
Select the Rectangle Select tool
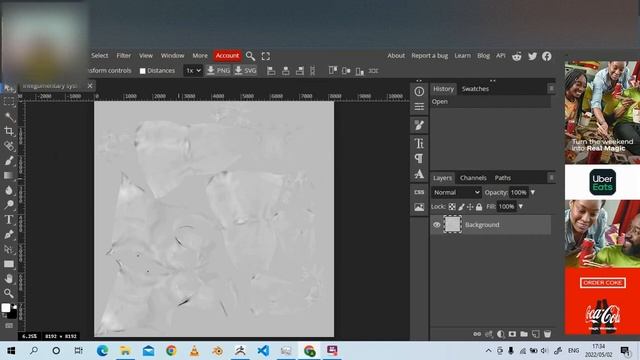[x=9, y=102]
